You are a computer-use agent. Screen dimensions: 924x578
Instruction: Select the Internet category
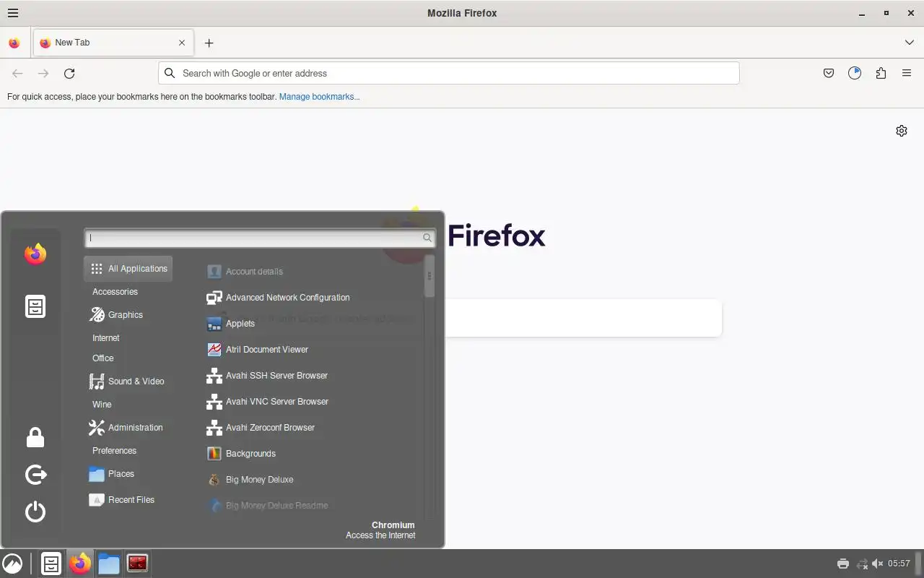point(106,338)
